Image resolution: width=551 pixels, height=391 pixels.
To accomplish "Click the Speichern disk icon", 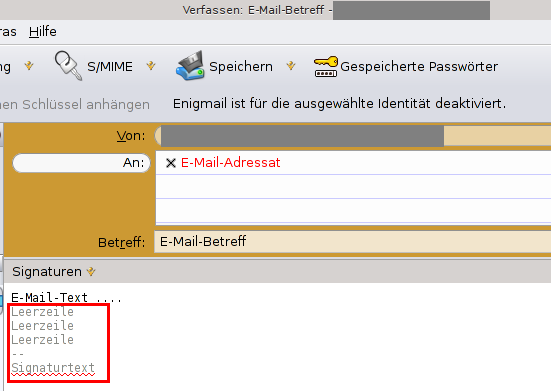I will click(190, 66).
